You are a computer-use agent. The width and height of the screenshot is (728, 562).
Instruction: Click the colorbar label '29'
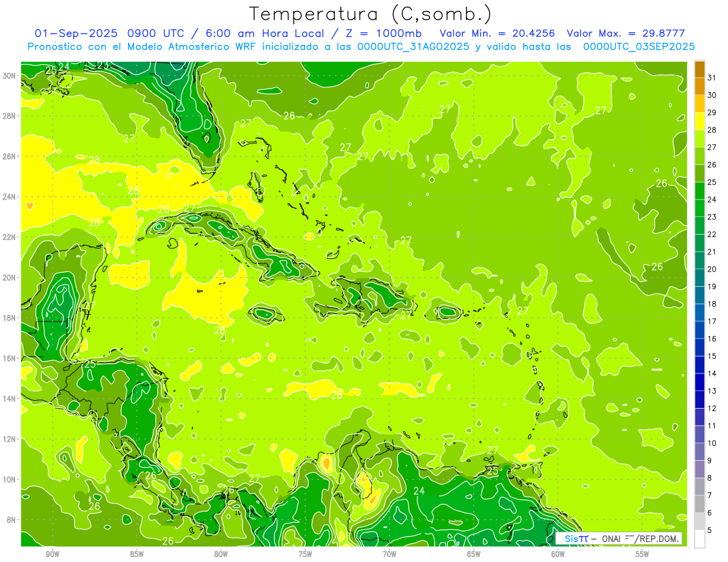click(x=712, y=112)
